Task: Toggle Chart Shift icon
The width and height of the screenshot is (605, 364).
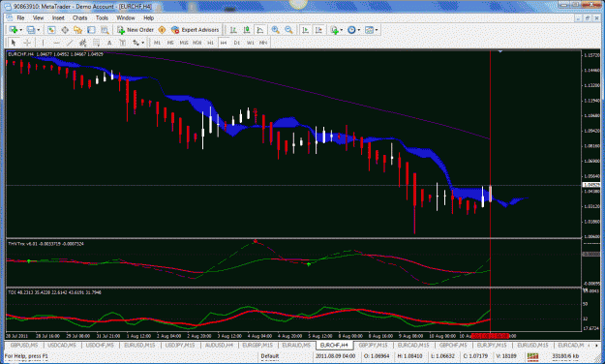Action: (318, 30)
